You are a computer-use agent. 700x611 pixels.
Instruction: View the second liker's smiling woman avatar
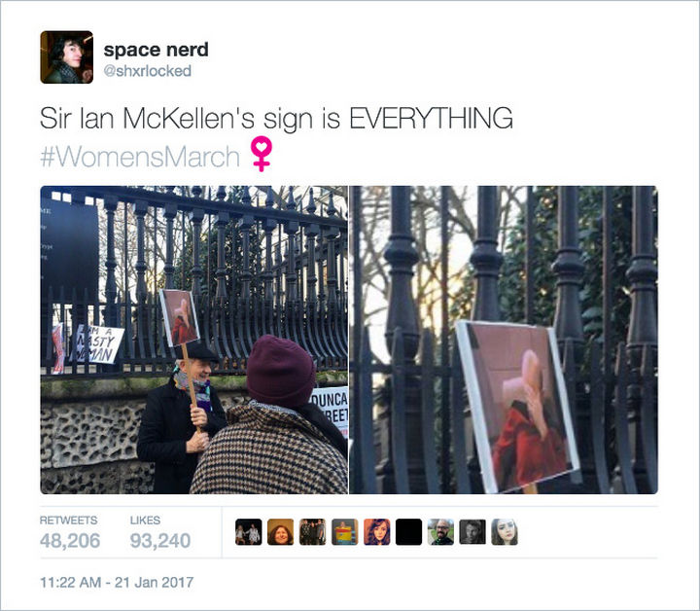click(280, 532)
